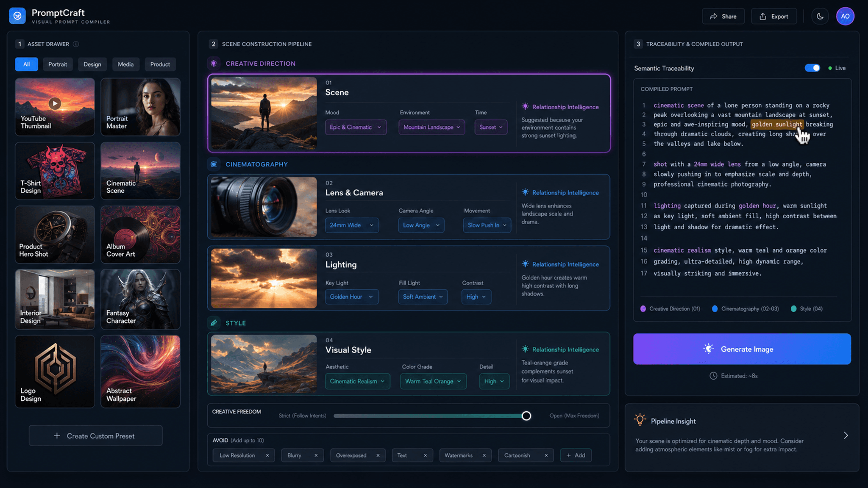
Task: Open the Lens Look dropdown 24mm Wide
Action: (352, 225)
